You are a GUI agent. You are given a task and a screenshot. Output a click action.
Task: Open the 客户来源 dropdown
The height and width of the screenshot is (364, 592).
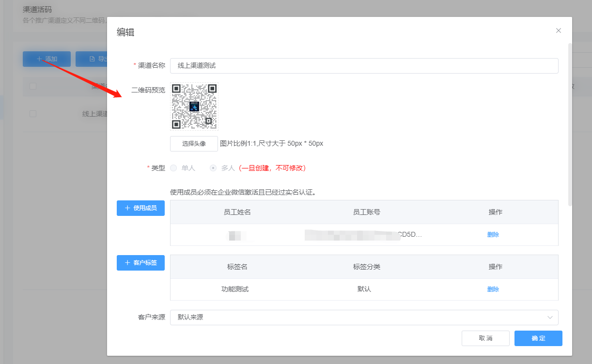(x=364, y=318)
